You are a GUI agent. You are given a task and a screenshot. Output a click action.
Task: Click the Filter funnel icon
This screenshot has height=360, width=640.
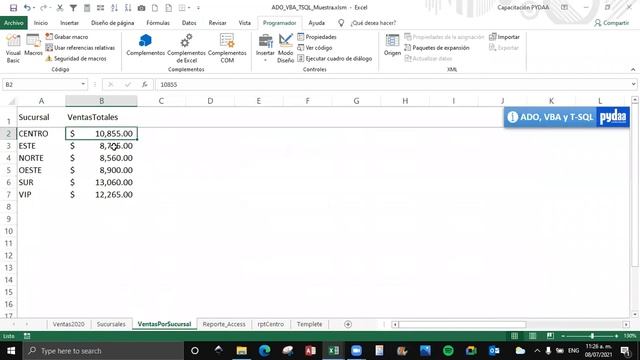coord(73,8)
